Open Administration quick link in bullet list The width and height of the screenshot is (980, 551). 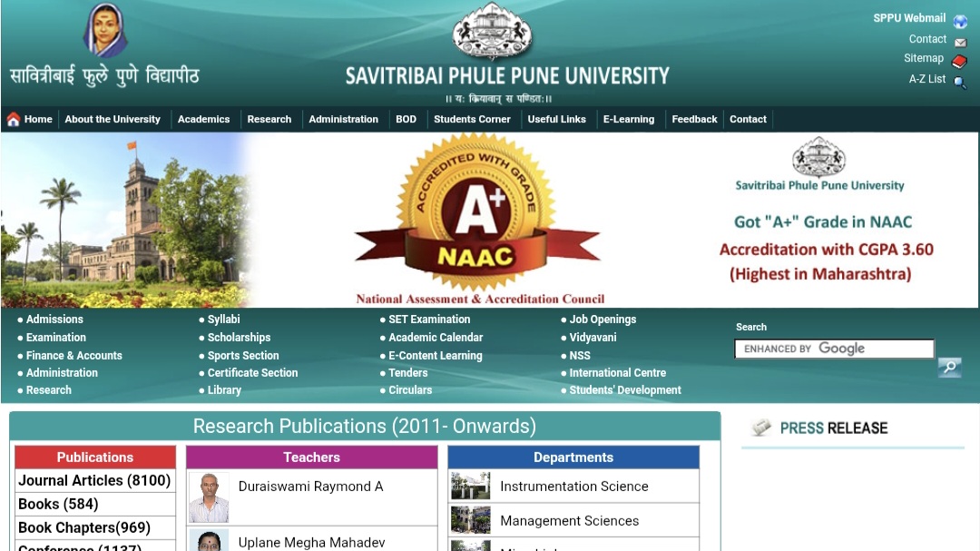pos(62,373)
